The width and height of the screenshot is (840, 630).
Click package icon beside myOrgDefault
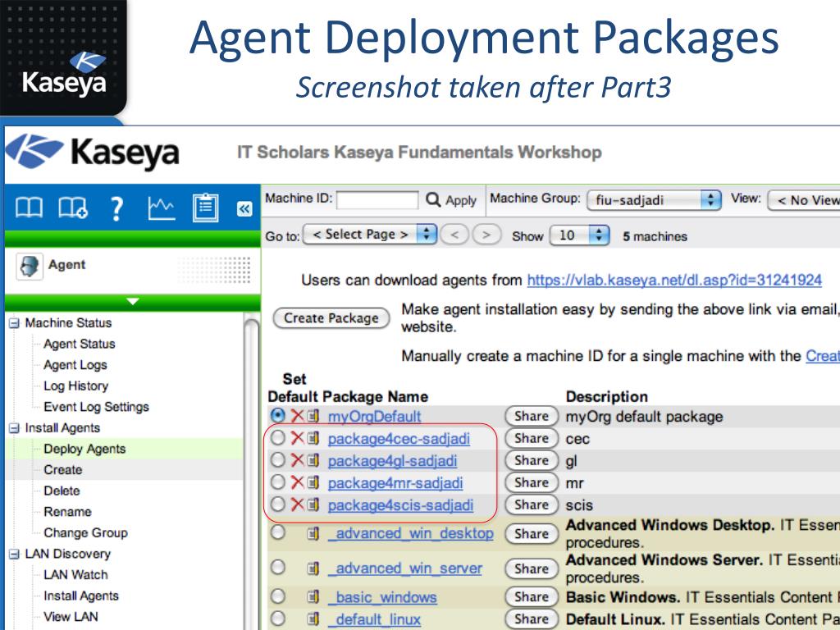click(313, 416)
